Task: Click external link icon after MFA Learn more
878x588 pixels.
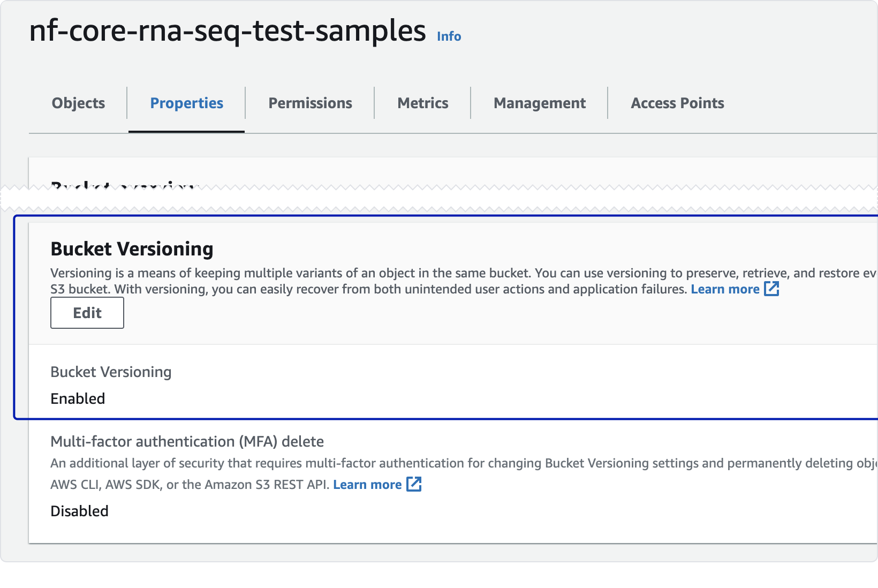Action: click(x=414, y=484)
